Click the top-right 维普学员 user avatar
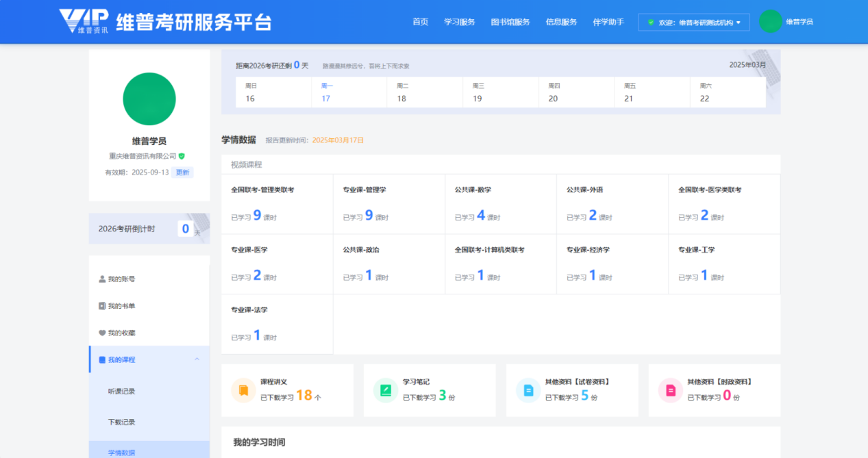 770,22
